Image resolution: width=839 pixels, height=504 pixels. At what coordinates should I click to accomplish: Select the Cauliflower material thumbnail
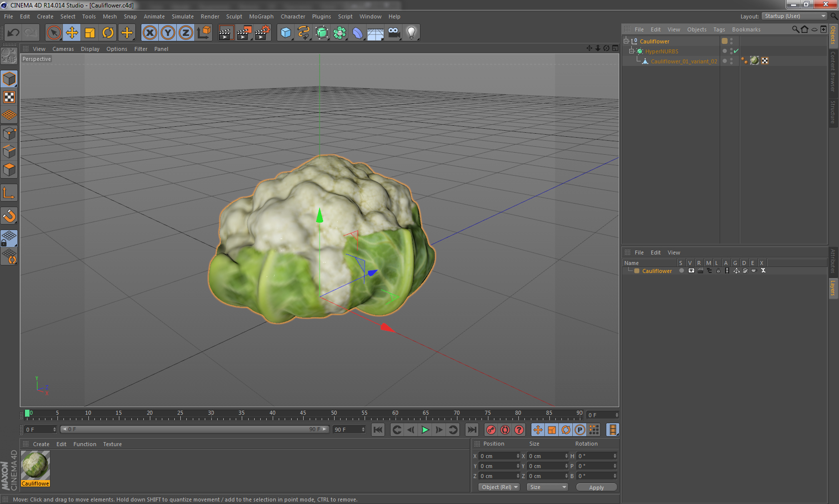[35, 465]
